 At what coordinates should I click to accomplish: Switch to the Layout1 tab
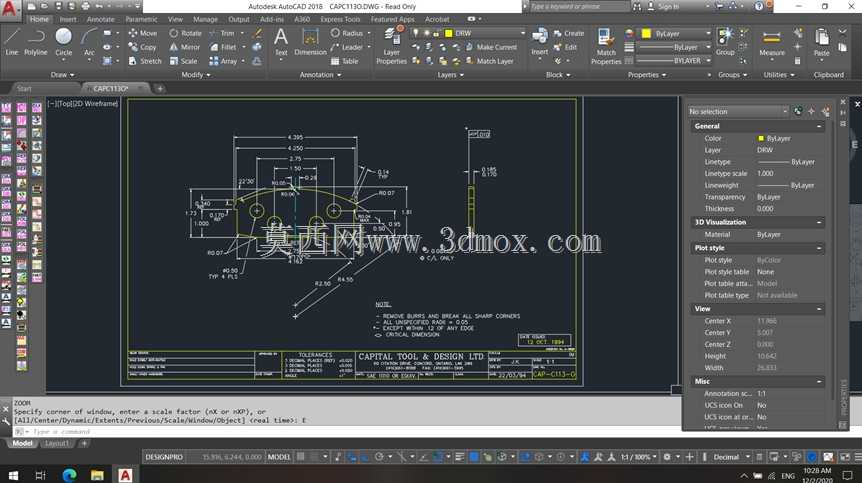(x=57, y=443)
